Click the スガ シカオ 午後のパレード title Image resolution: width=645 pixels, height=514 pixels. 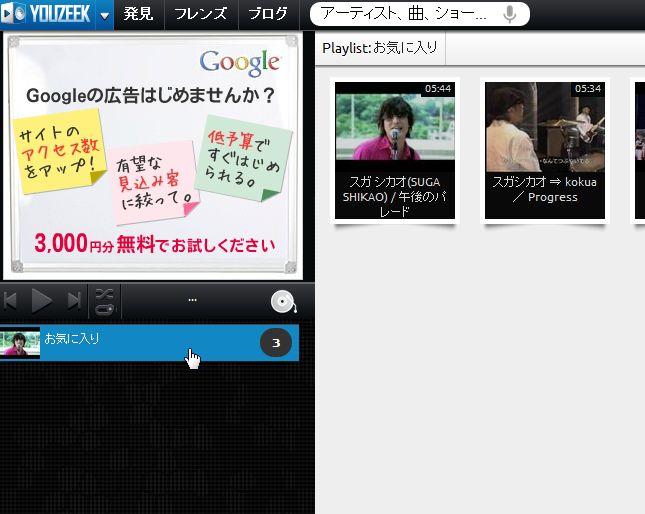click(x=395, y=197)
